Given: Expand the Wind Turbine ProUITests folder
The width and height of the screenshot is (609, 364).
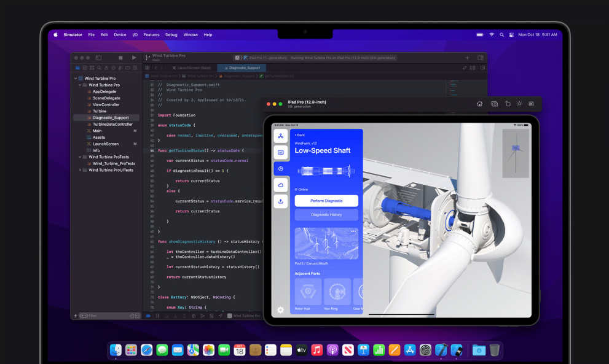Looking at the screenshot, I should (81, 170).
